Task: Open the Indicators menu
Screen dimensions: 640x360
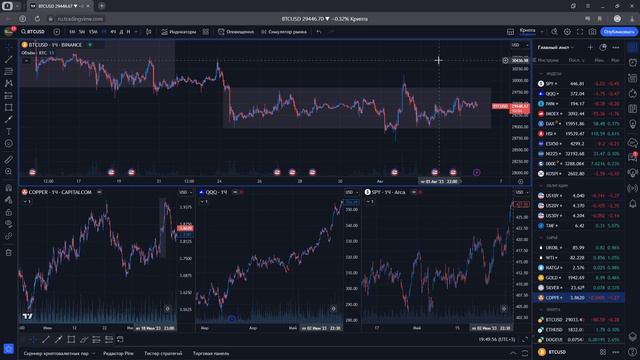Action: click(179, 31)
